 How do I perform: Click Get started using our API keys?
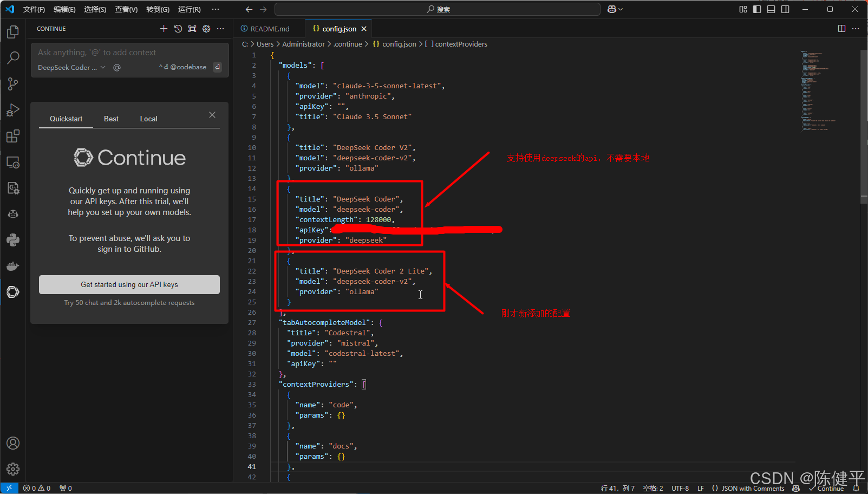click(x=129, y=284)
